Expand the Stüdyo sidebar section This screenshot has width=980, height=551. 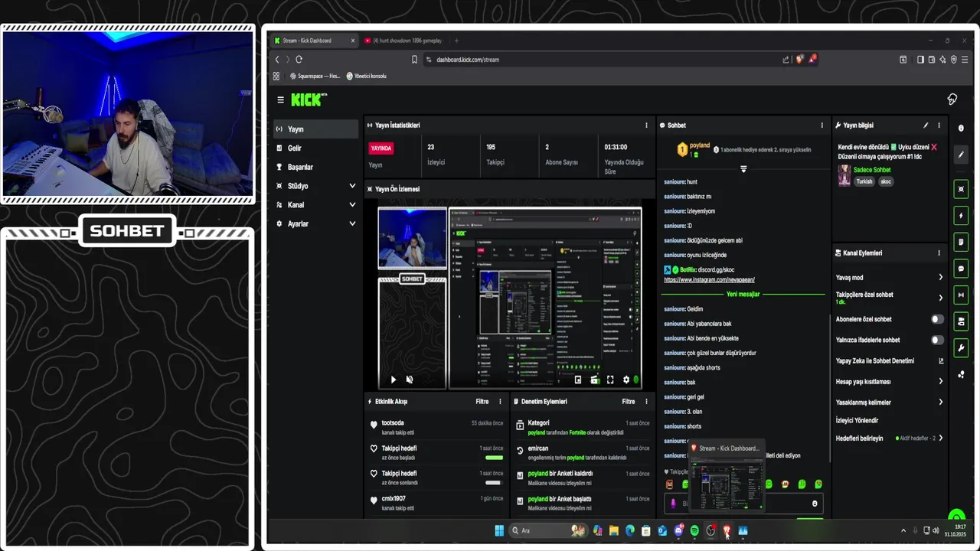pyautogui.click(x=352, y=186)
